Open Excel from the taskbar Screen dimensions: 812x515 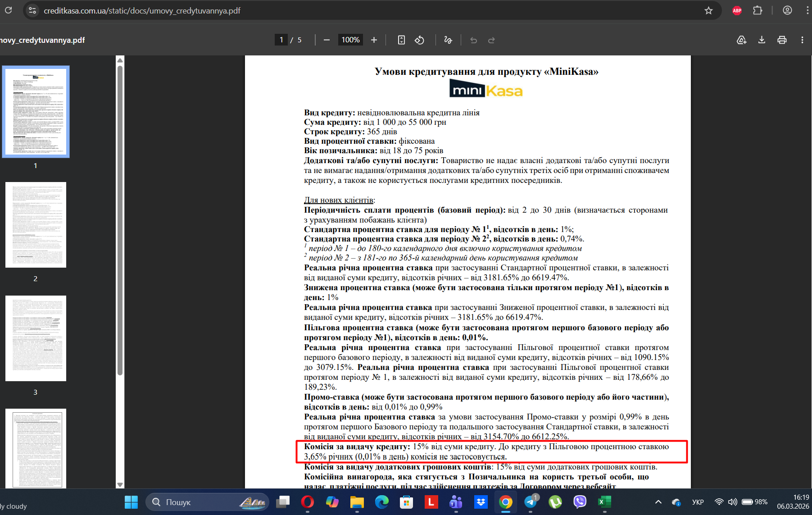coord(604,502)
